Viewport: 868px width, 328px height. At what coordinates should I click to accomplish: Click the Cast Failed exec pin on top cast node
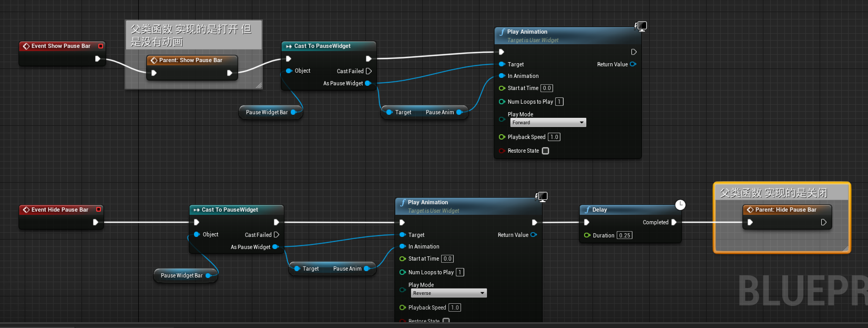point(369,71)
